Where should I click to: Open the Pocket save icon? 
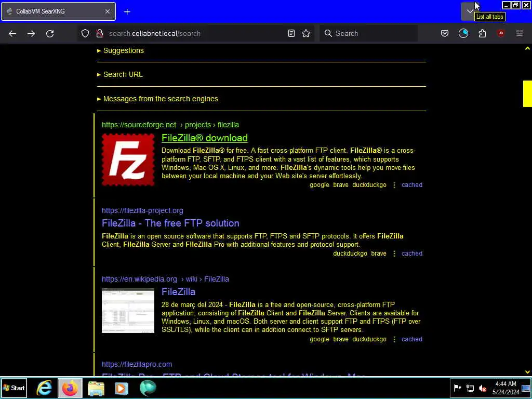pyautogui.click(x=445, y=33)
